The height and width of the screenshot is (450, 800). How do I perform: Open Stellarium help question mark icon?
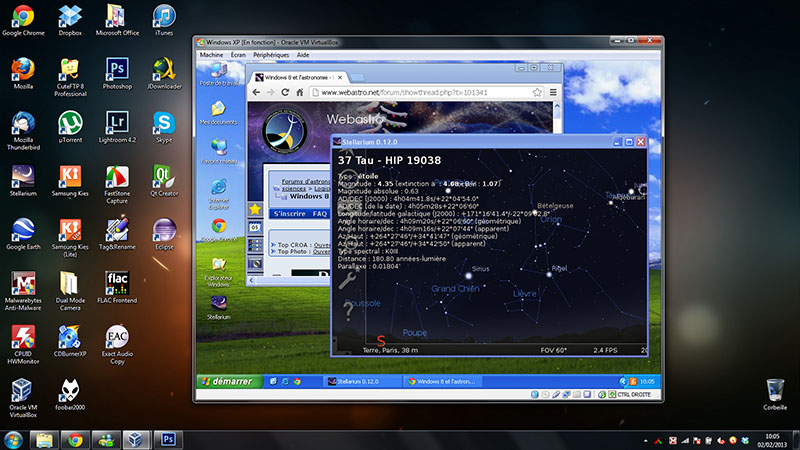click(x=348, y=310)
